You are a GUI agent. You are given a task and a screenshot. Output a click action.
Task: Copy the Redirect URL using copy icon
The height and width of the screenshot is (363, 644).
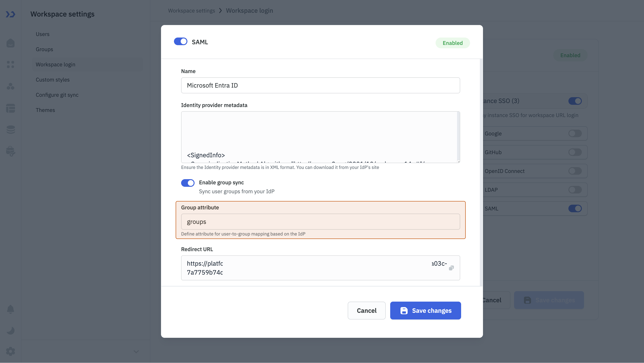[451, 268]
